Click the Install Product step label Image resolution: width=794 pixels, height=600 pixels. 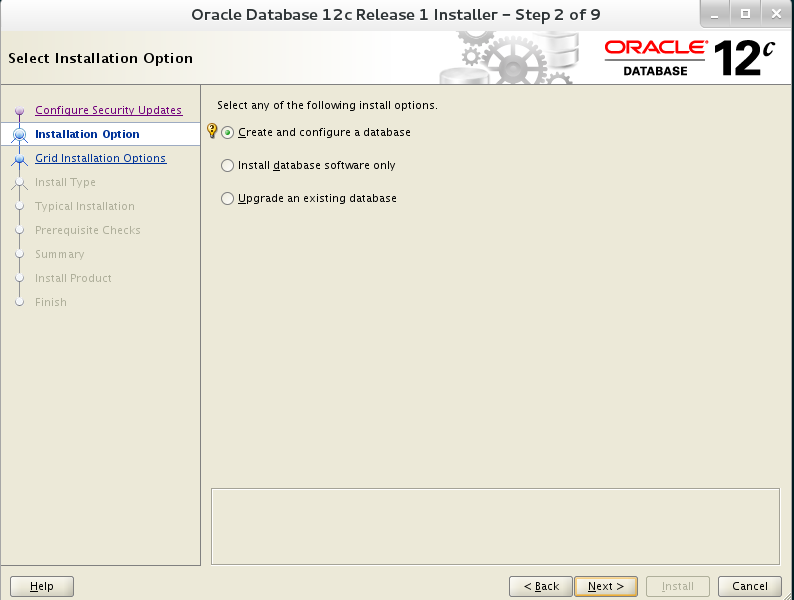point(73,278)
